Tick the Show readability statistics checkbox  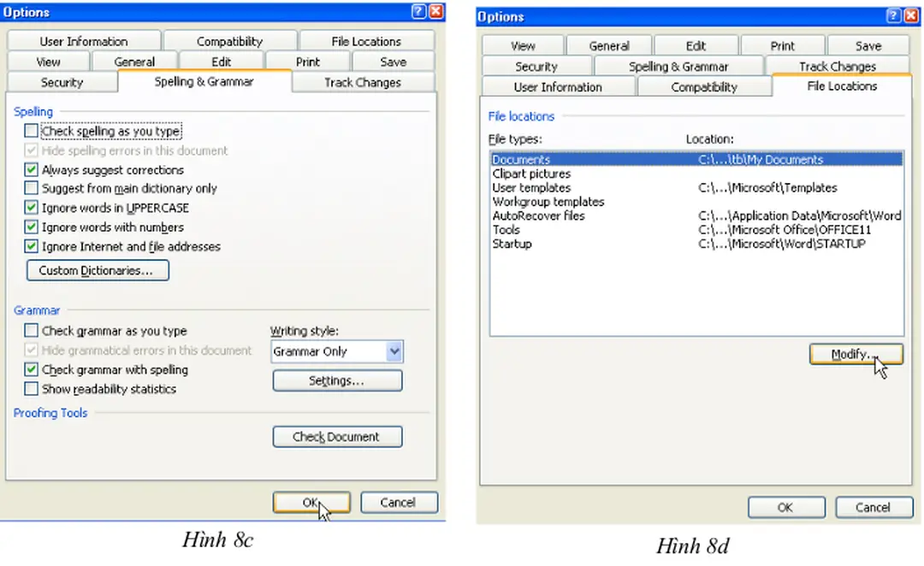(x=32, y=389)
